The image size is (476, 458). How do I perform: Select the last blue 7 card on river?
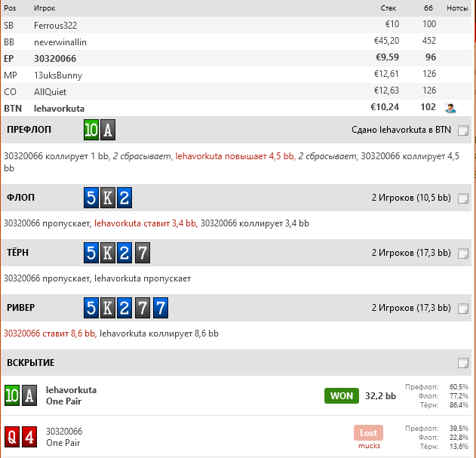point(160,308)
